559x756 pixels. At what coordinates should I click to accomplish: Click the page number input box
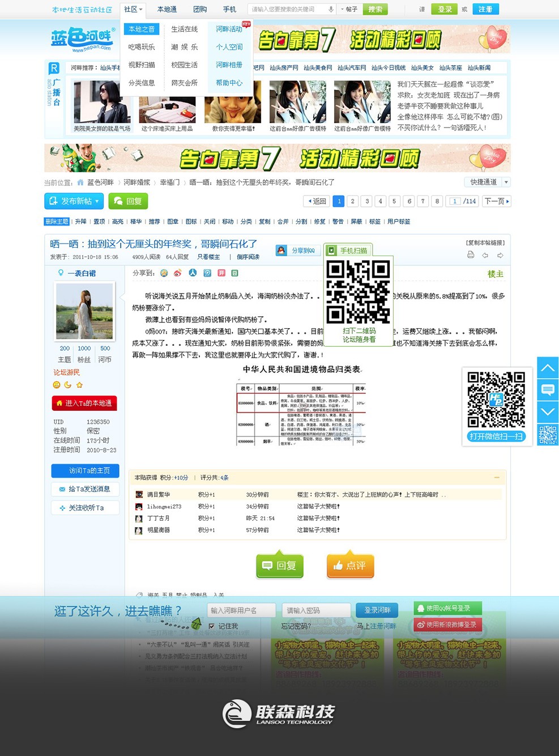(454, 201)
